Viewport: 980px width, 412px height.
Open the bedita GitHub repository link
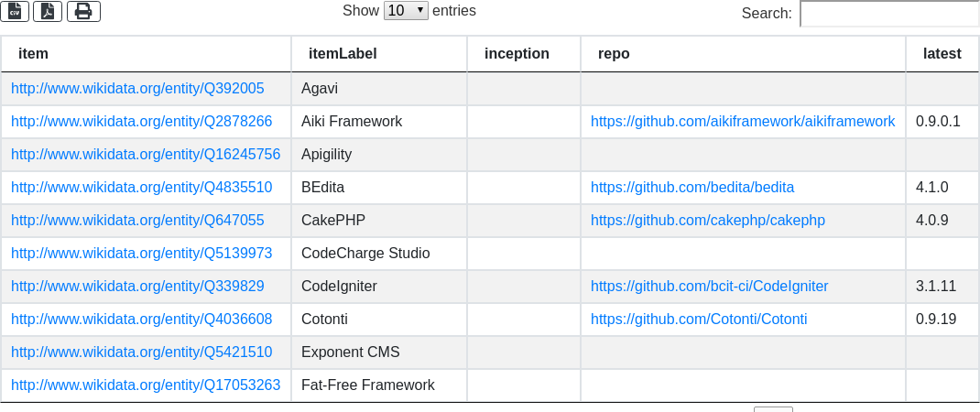pos(691,188)
